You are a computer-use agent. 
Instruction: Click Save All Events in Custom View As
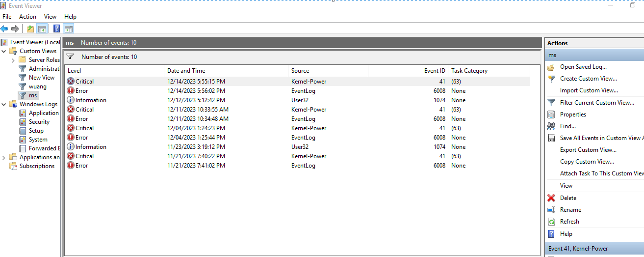[602, 138]
